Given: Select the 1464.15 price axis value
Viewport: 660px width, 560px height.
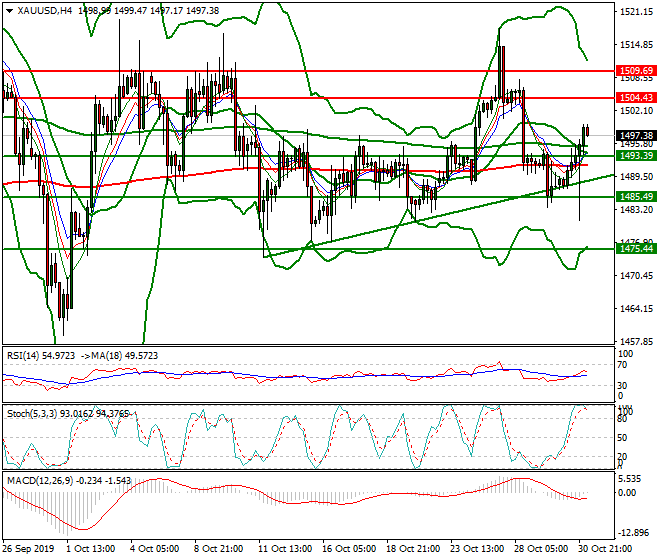Looking at the screenshot, I should [636, 309].
